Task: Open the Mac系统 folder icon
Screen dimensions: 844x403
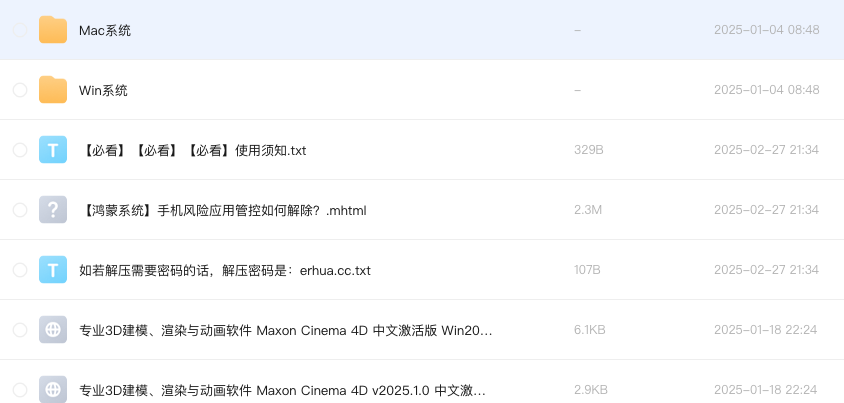Action: tap(53, 30)
